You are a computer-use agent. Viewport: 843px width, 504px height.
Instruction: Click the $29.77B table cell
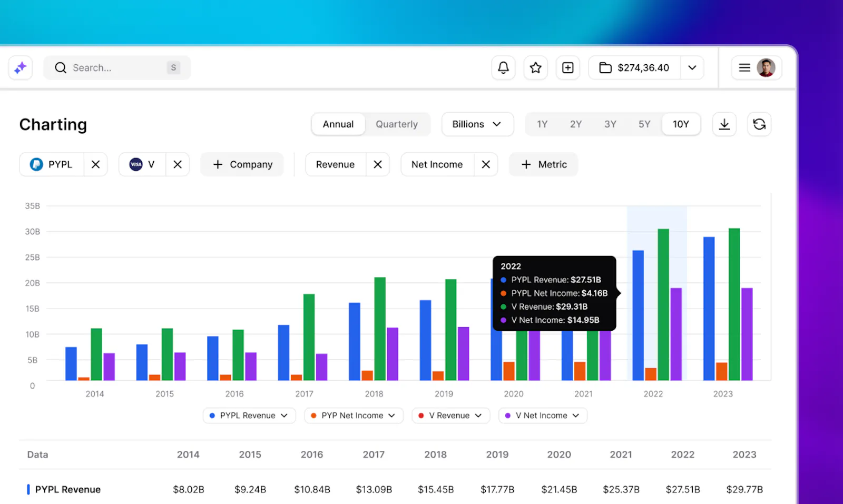744,489
